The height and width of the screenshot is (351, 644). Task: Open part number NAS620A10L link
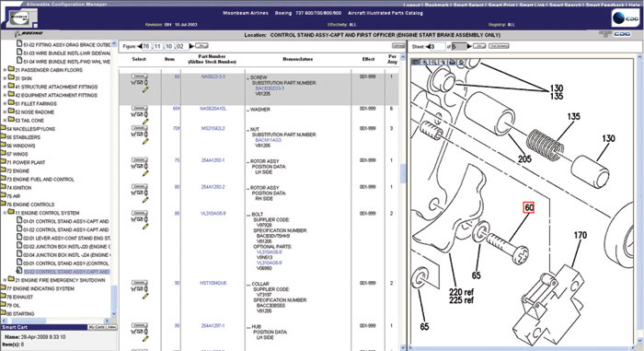(x=213, y=109)
